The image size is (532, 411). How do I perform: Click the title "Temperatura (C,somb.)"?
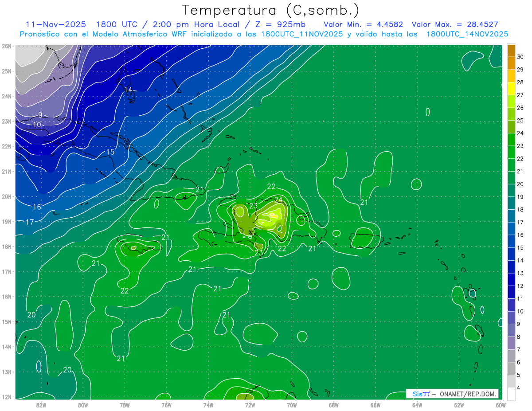270,10
